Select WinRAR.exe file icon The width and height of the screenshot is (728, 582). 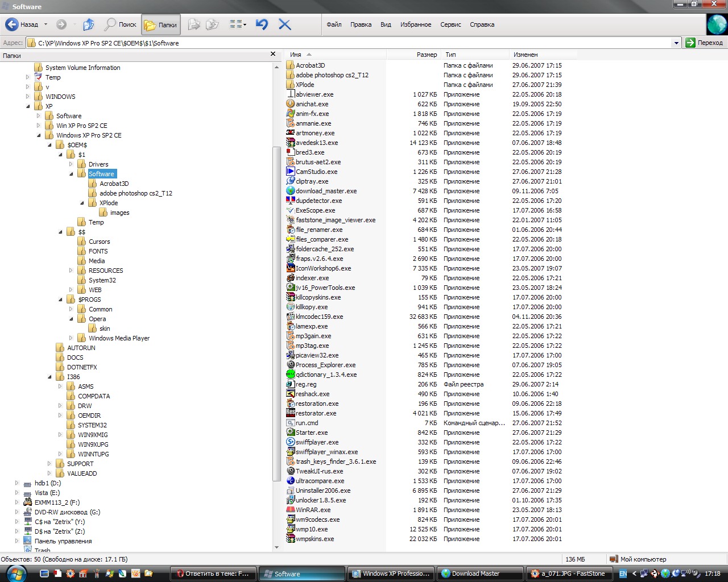[291, 510]
